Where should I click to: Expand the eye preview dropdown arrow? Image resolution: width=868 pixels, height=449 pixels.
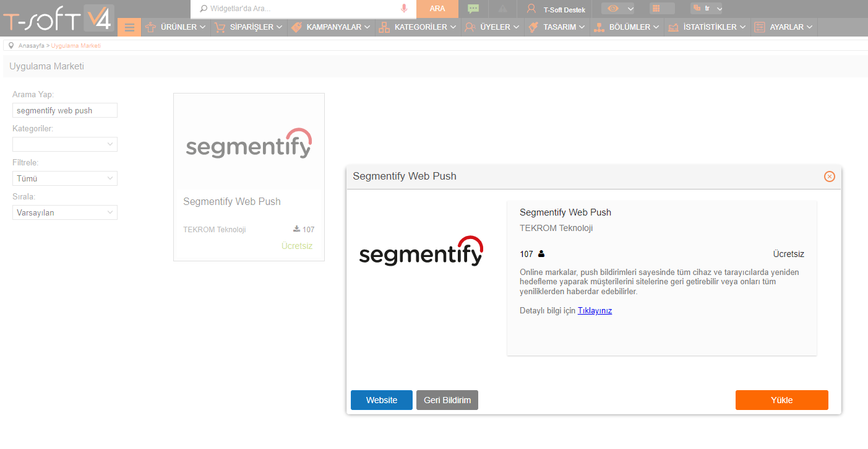[x=630, y=9]
